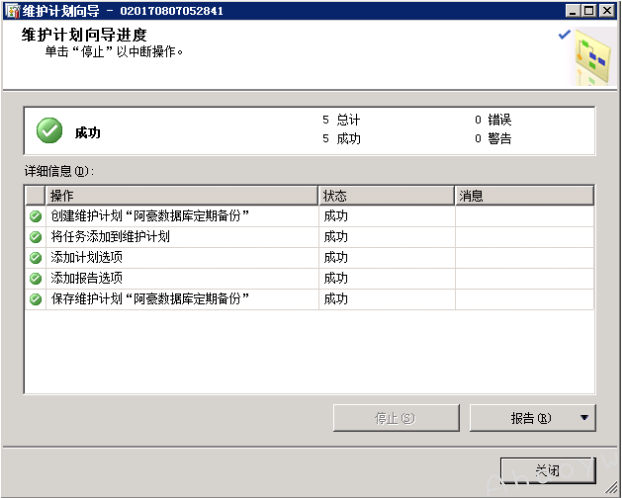Click the status icon beside 创建维护计划 row
622x498 pixels.
point(35,216)
